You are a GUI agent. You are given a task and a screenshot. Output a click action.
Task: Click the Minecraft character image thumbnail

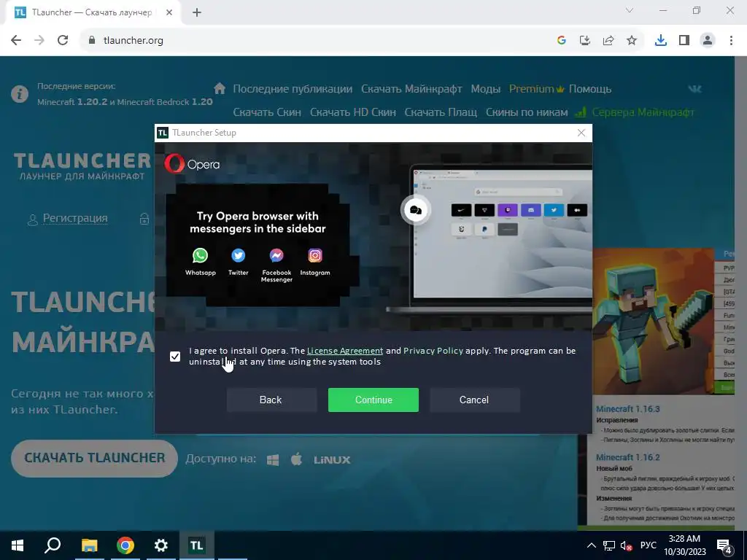[653, 322]
